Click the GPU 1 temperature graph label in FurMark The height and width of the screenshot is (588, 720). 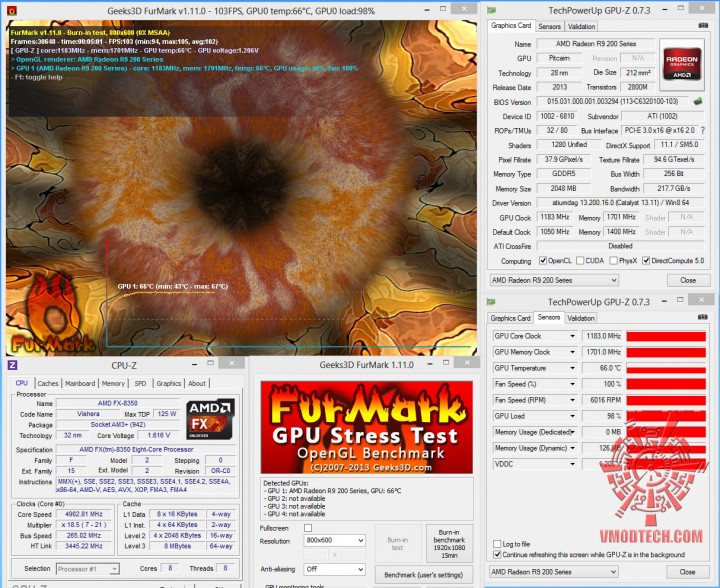tap(173, 286)
